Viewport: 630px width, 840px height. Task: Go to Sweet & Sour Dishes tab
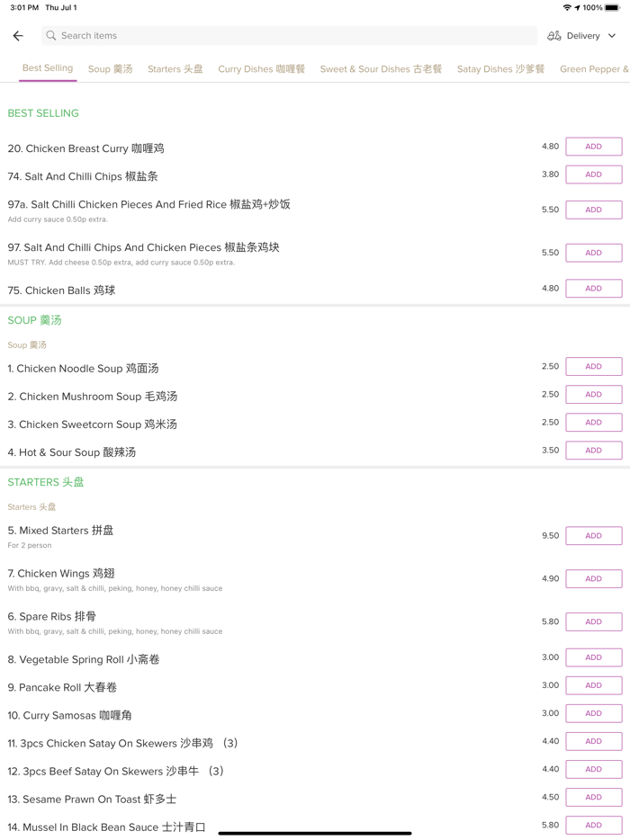coord(381,69)
